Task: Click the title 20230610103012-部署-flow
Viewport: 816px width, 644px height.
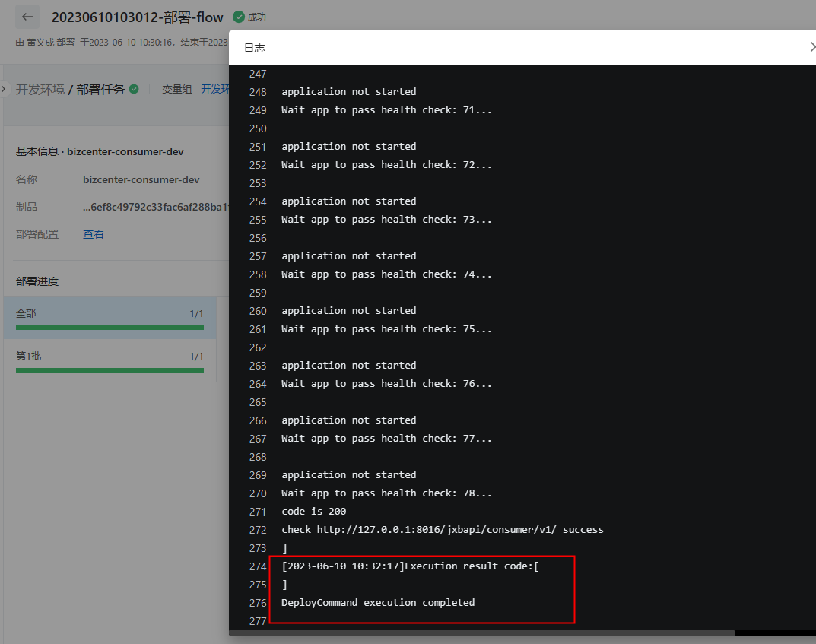Action: [138, 17]
